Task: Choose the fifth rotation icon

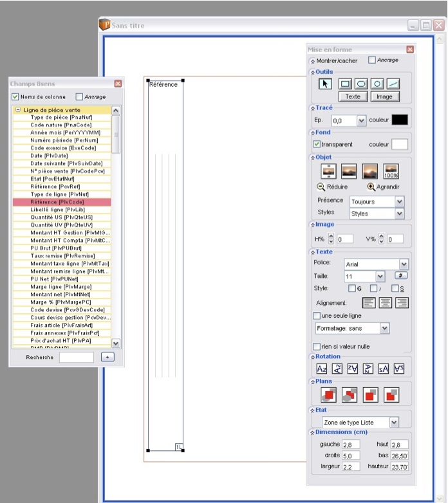Action: (384, 369)
